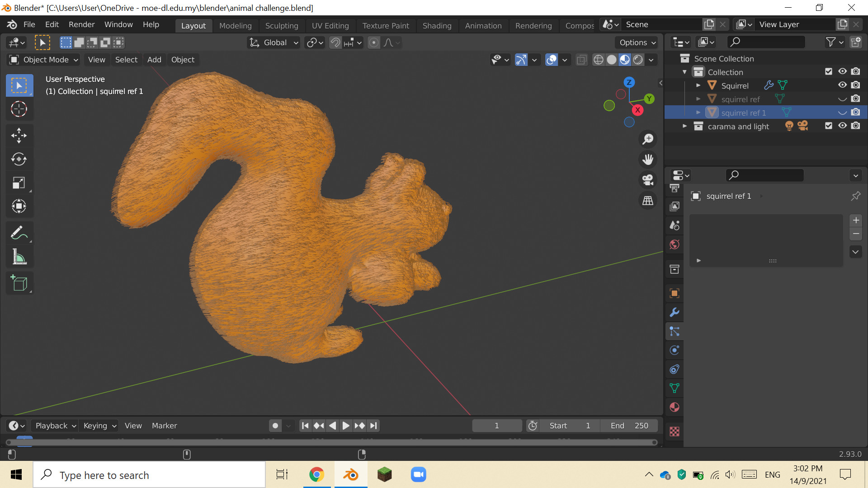Screen dimensions: 868x488
Task: Select the Move tool in the viewport toolbar
Action: [x=19, y=135]
